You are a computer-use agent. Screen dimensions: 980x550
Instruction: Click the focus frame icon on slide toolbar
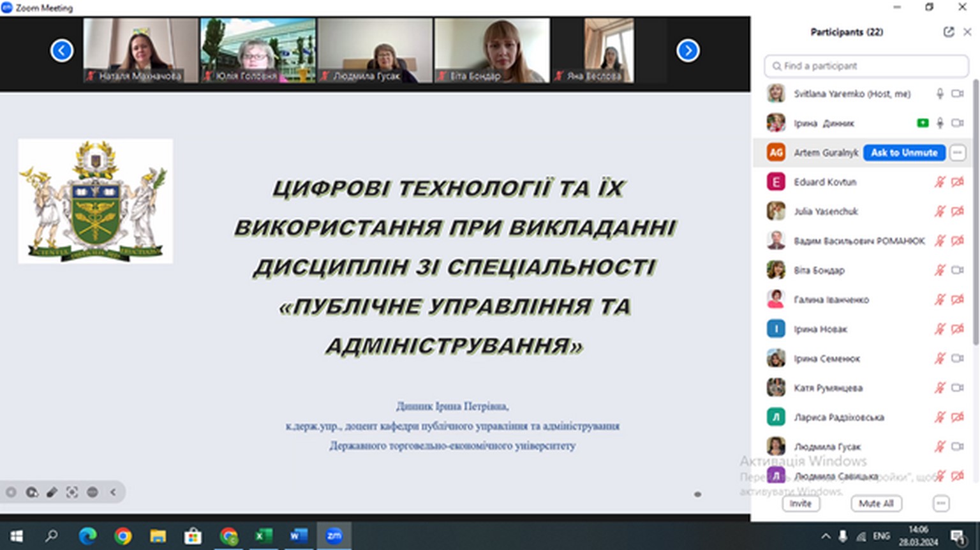click(72, 492)
